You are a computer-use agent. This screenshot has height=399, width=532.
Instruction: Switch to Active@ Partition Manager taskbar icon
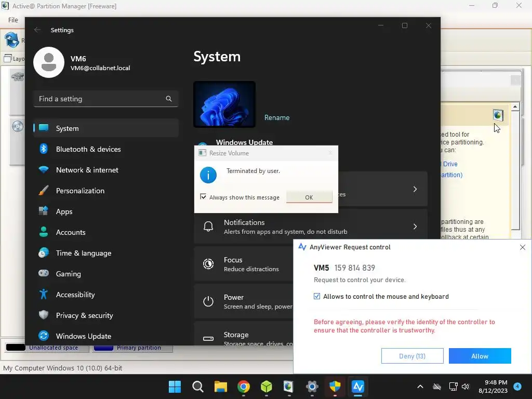pos(289,387)
